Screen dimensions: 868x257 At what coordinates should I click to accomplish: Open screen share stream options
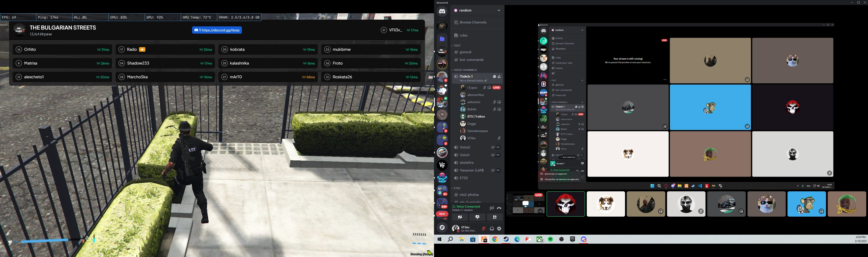pos(477,217)
